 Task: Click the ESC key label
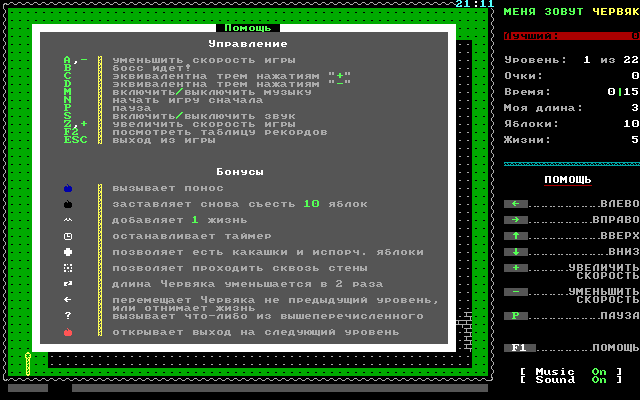(76, 140)
